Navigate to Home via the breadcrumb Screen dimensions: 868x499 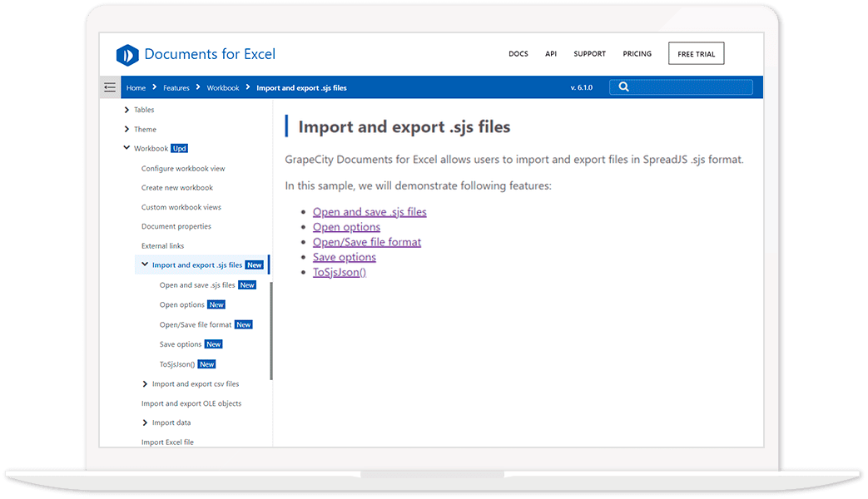(x=136, y=87)
